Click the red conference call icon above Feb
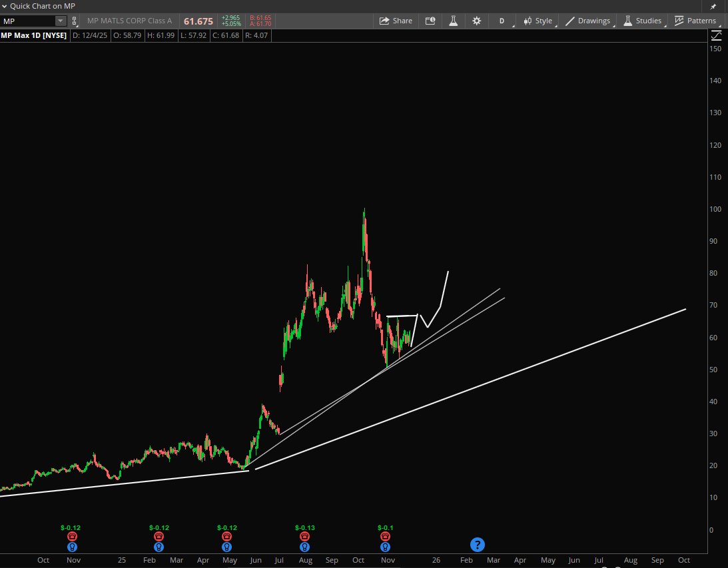728x568 pixels. [x=159, y=537]
